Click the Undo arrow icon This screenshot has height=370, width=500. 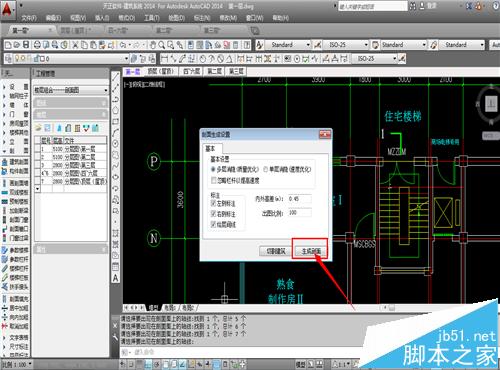pyautogui.click(x=123, y=45)
